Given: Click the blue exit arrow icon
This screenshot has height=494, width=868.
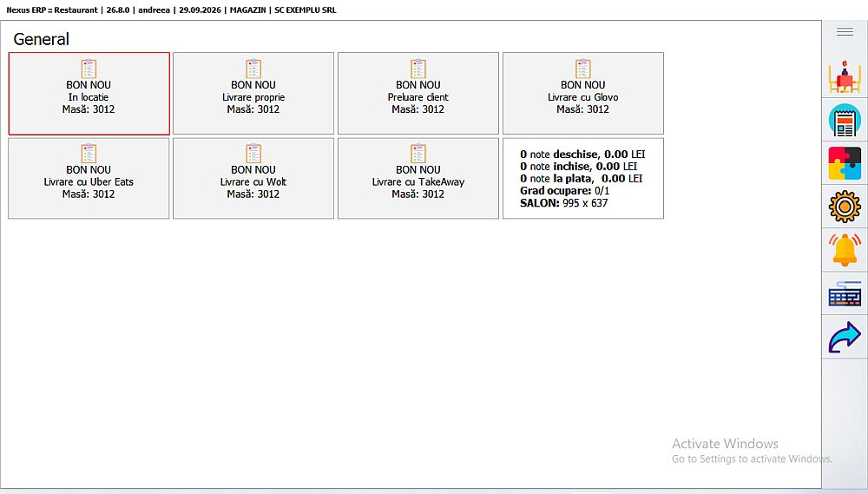Looking at the screenshot, I should pos(845,337).
